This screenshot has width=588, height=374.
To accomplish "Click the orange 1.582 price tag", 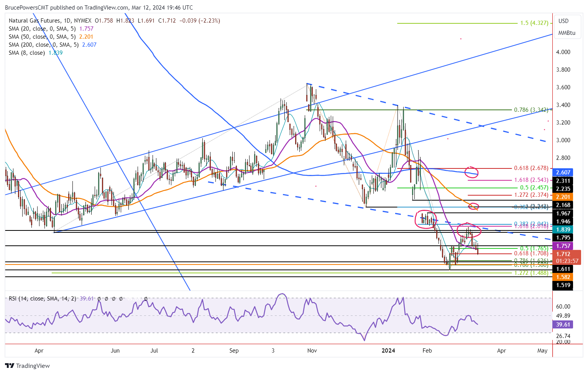I will coord(563,277).
